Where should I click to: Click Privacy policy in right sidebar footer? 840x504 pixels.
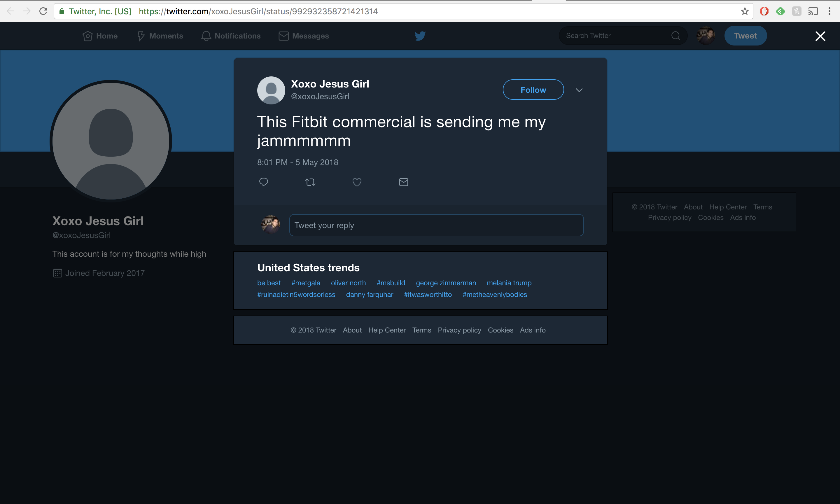[670, 217]
